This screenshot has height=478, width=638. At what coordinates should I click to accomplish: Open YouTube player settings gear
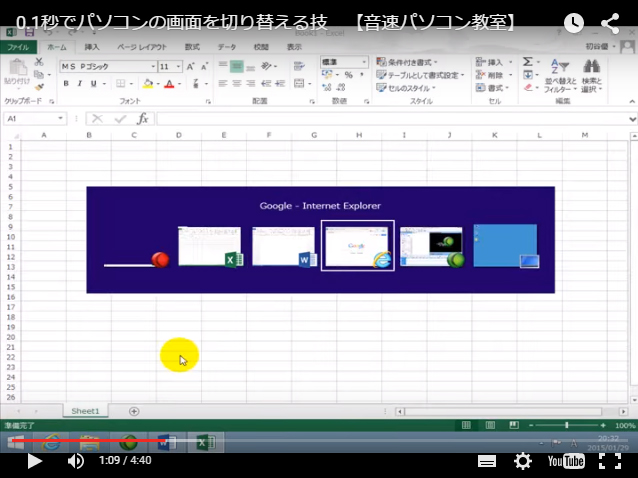point(522,461)
